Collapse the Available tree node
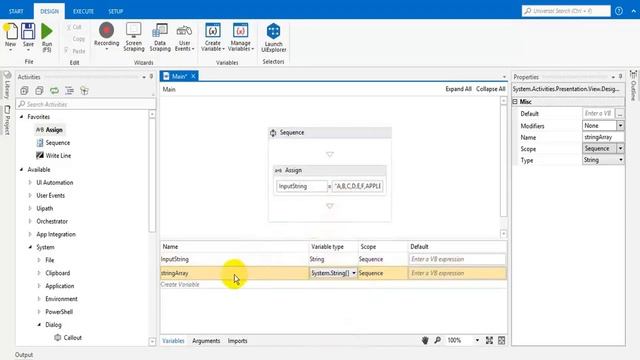The width and height of the screenshot is (640, 360). [x=22, y=169]
